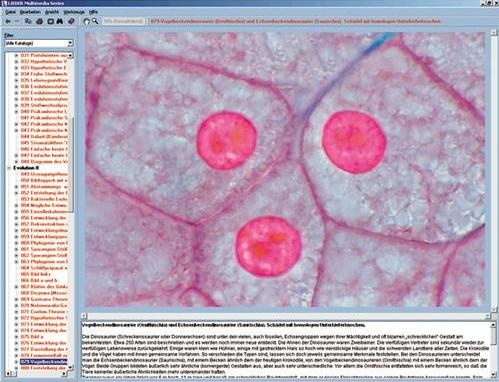The image size is (499, 382).
Task: Select tree item 077
Action: (x=44, y=349)
